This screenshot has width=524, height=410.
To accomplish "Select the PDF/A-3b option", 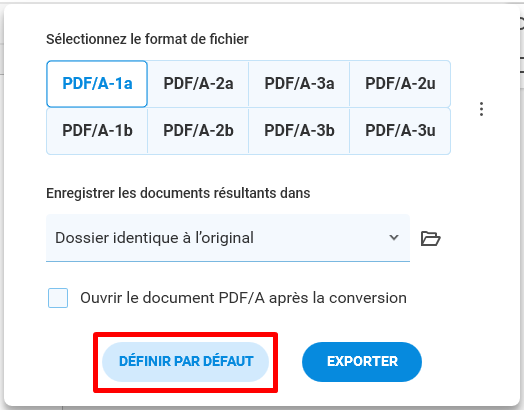I will click(x=299, y=131).
